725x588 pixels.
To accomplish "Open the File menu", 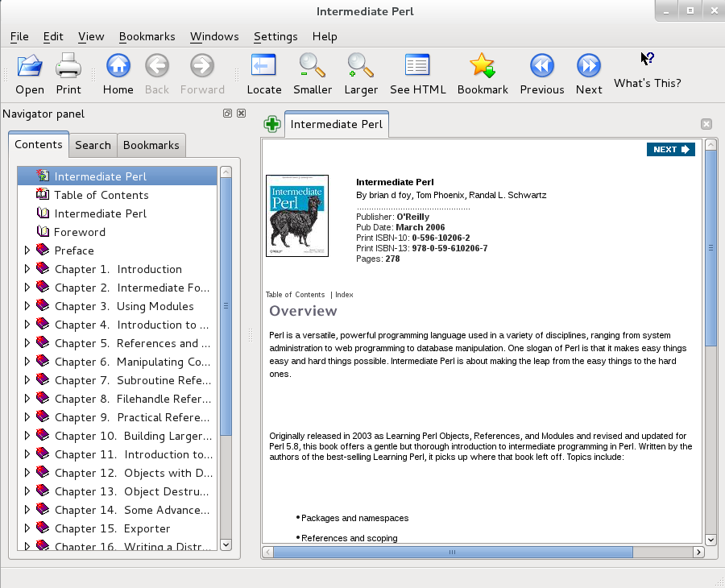I will click(19, 36).
